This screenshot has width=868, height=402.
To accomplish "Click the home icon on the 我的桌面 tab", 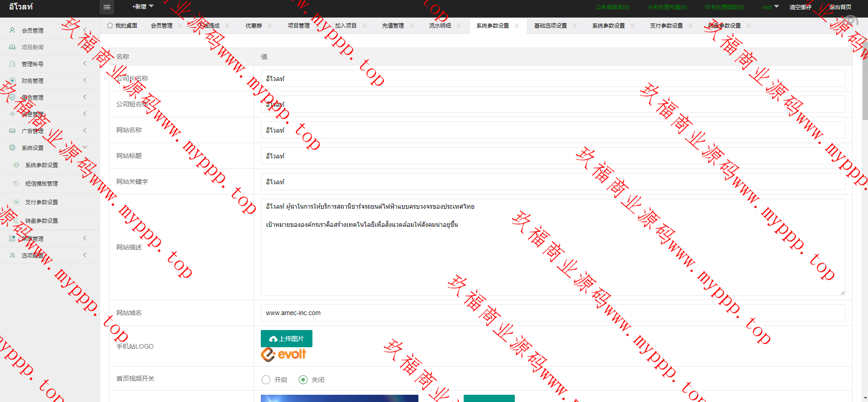I will tap(110, 25).
